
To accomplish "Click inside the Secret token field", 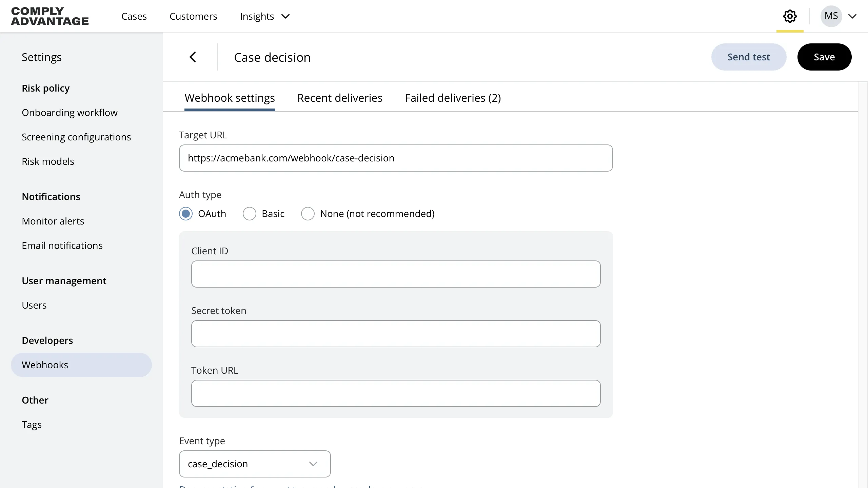I will 395,334.
